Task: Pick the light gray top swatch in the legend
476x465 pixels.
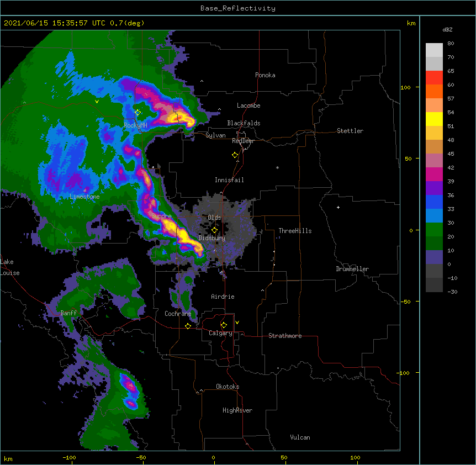Action: pyautogui.click(x=434, y=50)
